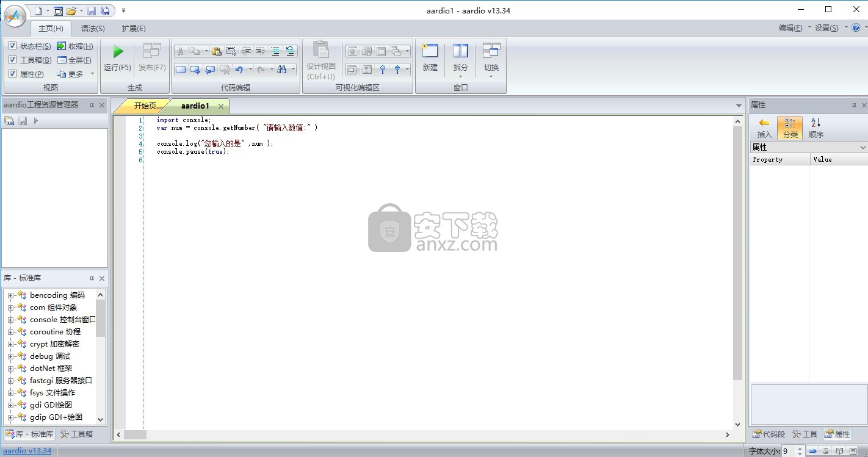
Task: Expand the crypt 加密解密 tree node
Action: (10, 344)
